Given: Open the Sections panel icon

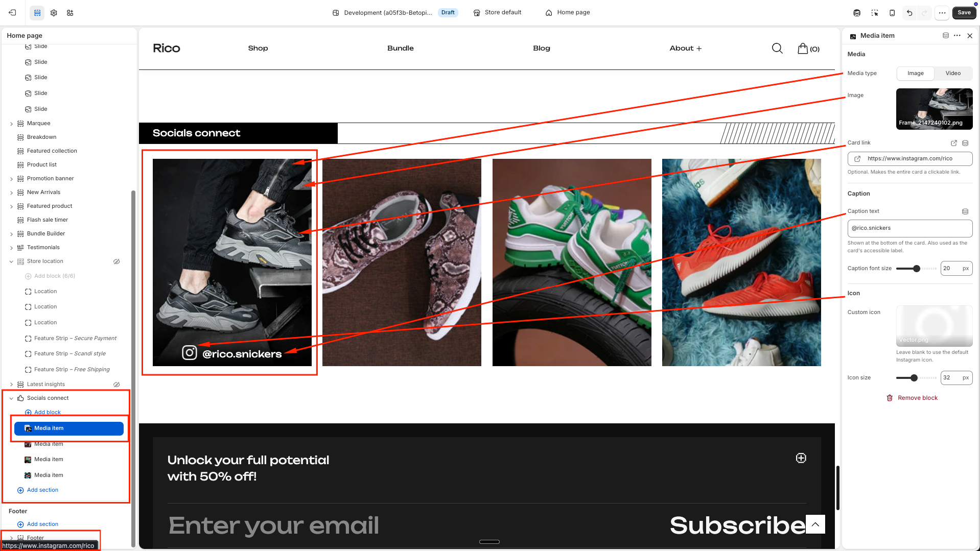Looking at the screenshot, I should [x=37, y=13].
